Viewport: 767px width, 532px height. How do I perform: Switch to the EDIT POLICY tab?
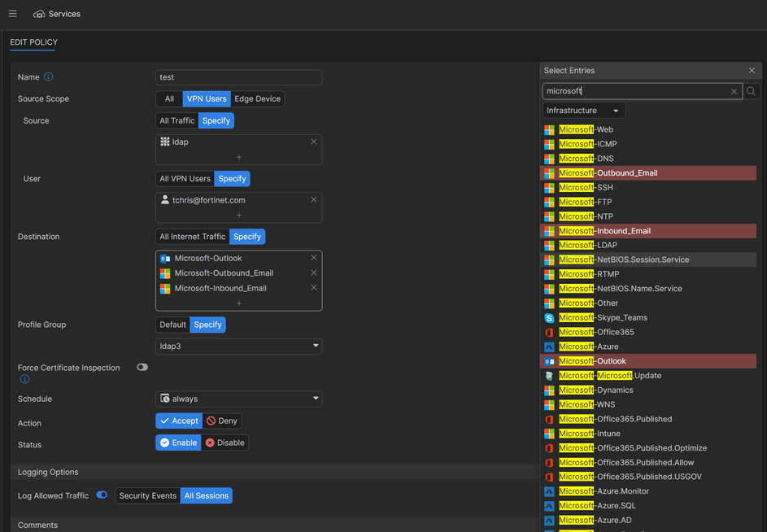pyautogui.click(x=33, y=42)
